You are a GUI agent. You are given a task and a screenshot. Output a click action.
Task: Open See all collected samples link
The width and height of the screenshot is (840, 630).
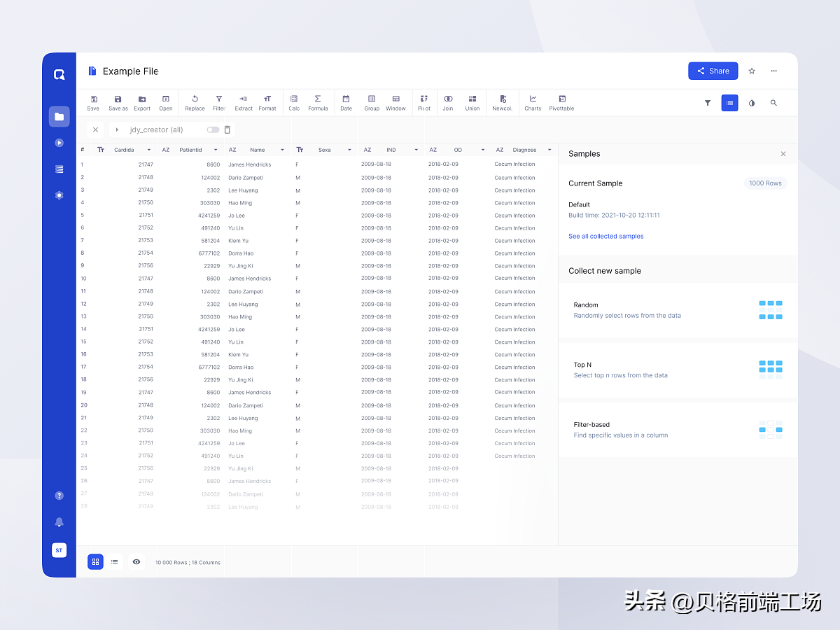[x=606, y=237]
